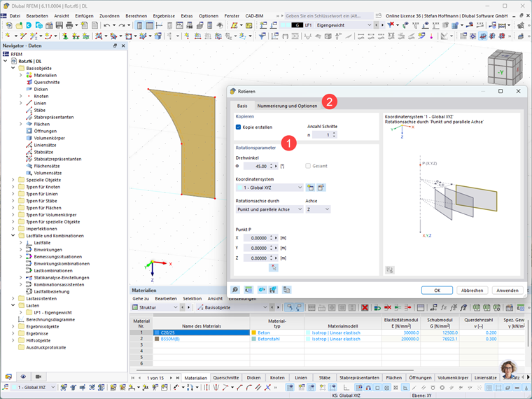Click the C20/25 material color swatch
532x399 pixels.
(x=157, y=332)
